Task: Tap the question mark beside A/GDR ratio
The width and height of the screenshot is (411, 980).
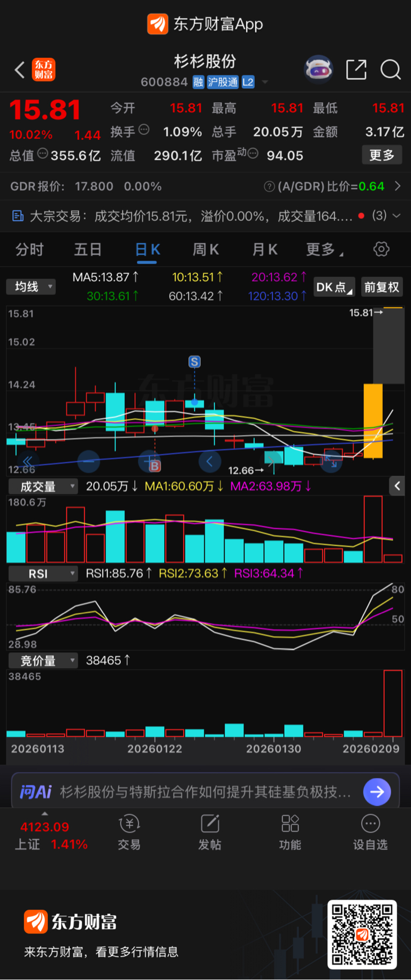Action: click(270, 186)
